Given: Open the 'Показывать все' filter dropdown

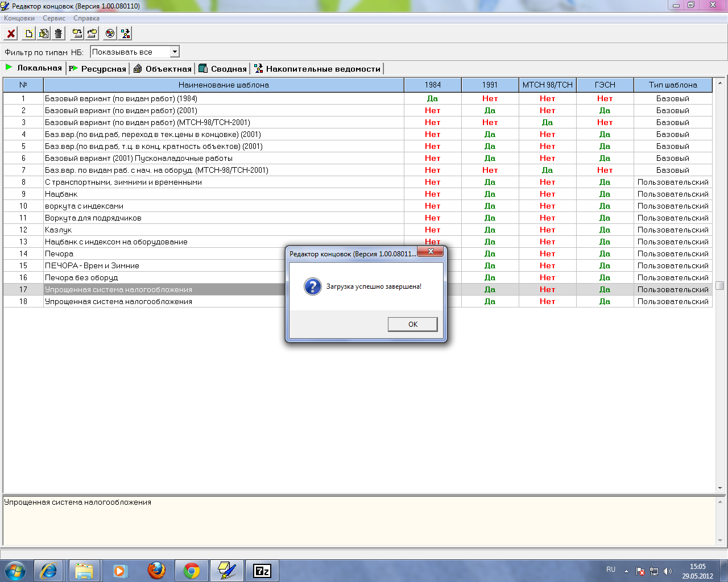Looking at the screenshot, I should point(175,52).
